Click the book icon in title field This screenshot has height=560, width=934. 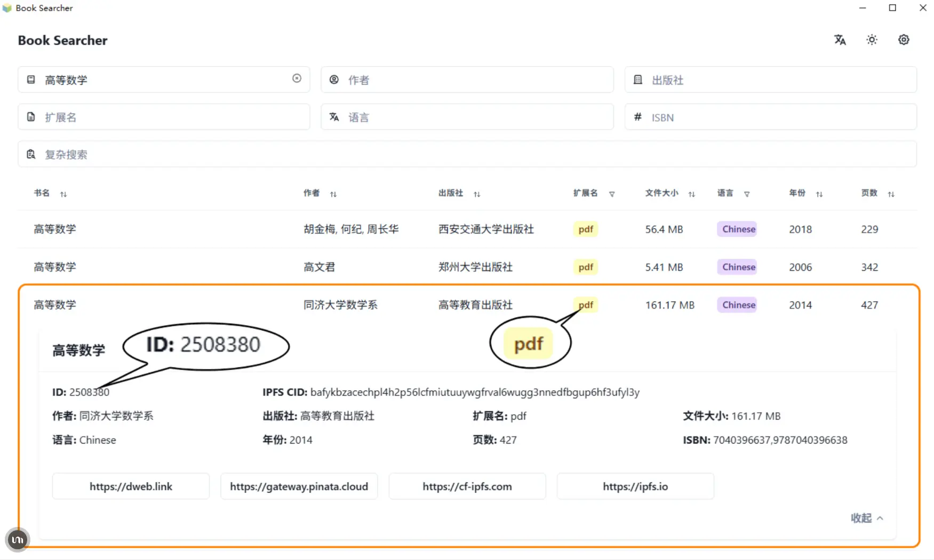[31, 79]
